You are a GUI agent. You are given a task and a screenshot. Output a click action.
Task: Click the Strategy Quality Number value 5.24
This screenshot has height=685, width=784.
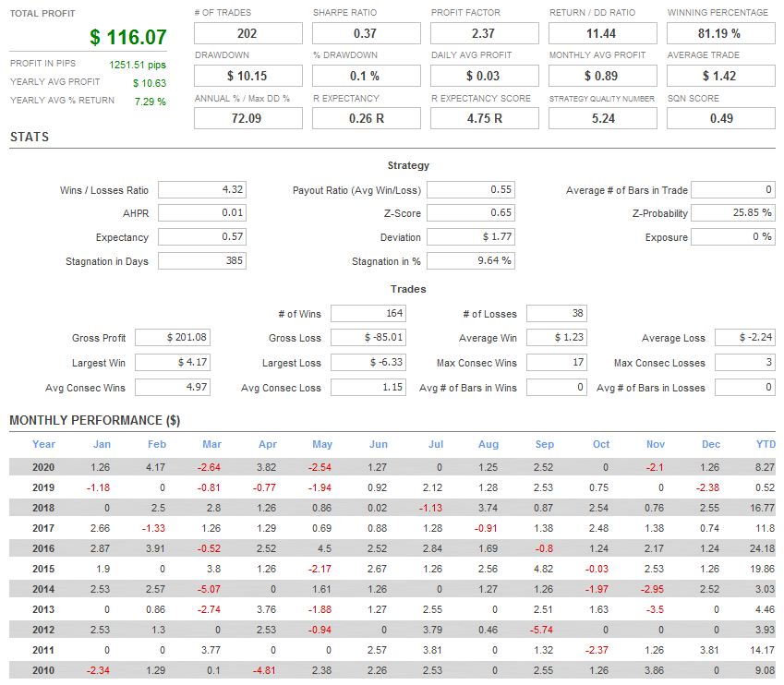[602, 118]
